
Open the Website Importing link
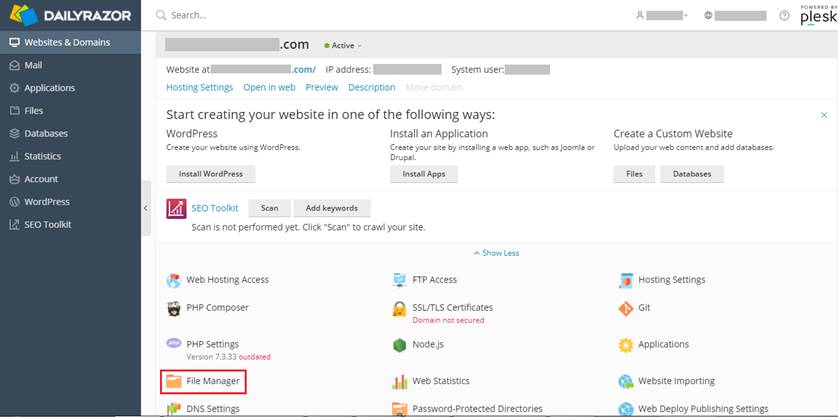[677, 381]
